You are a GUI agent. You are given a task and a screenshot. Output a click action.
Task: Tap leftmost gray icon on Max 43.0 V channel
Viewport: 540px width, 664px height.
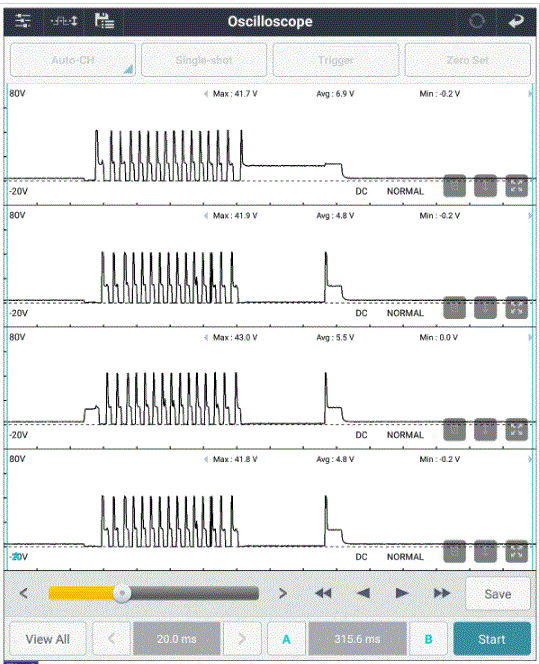[x=454, y=430]
